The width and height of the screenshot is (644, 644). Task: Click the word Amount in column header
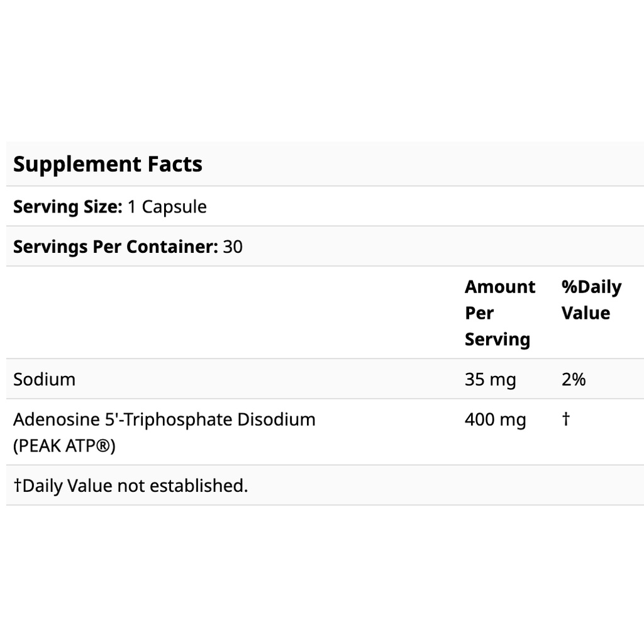[x=500, y=287]
